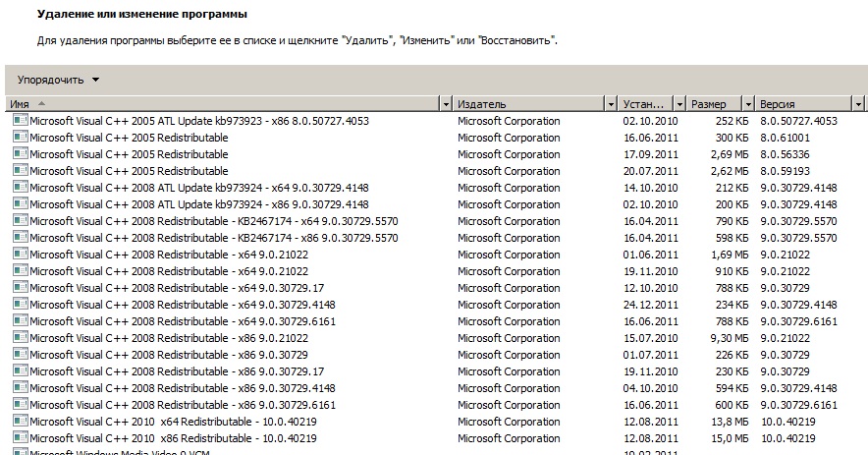Sort list by the Издатель column header
868x455 pixels.
tap(528, 103)
